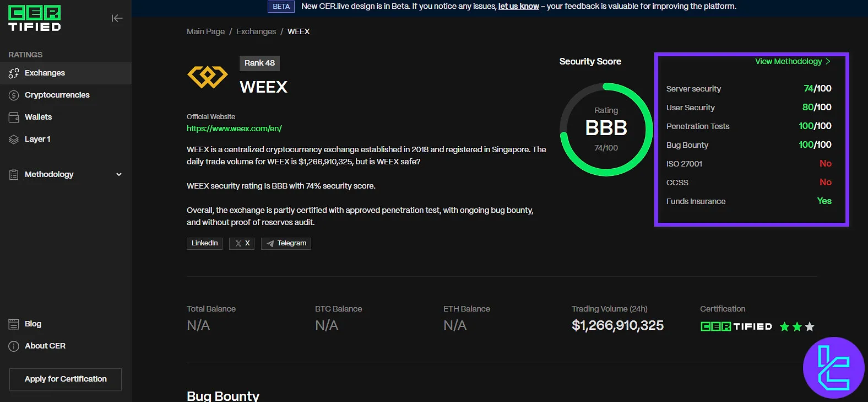Click the Trading Volume (24h) label
The height and width of the screenshot is (402, 868).
(610, 309)
